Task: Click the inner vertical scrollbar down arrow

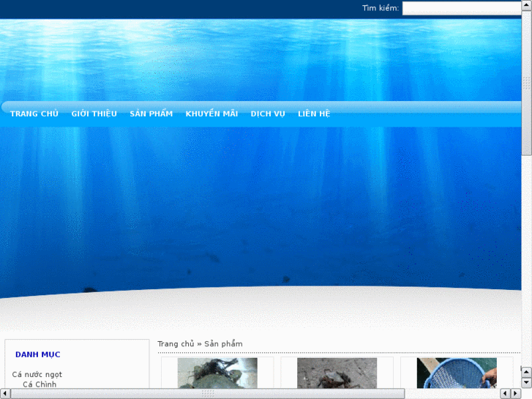Action: (527, 383)
